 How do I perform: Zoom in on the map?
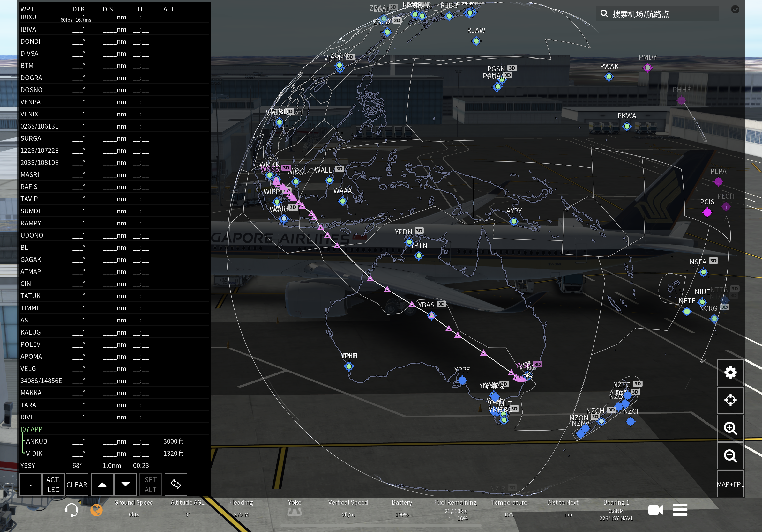coord(730,428)
